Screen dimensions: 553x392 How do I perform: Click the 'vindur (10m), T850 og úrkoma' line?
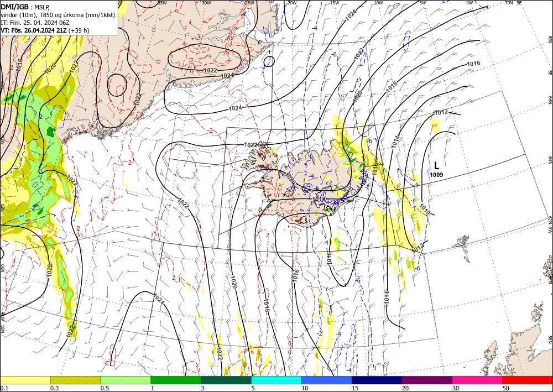(58, 14)
